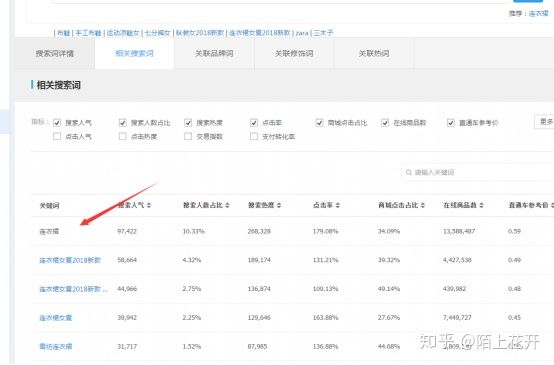
Task: Open the 关联修饰词 tab
Action: coord(294,53)
